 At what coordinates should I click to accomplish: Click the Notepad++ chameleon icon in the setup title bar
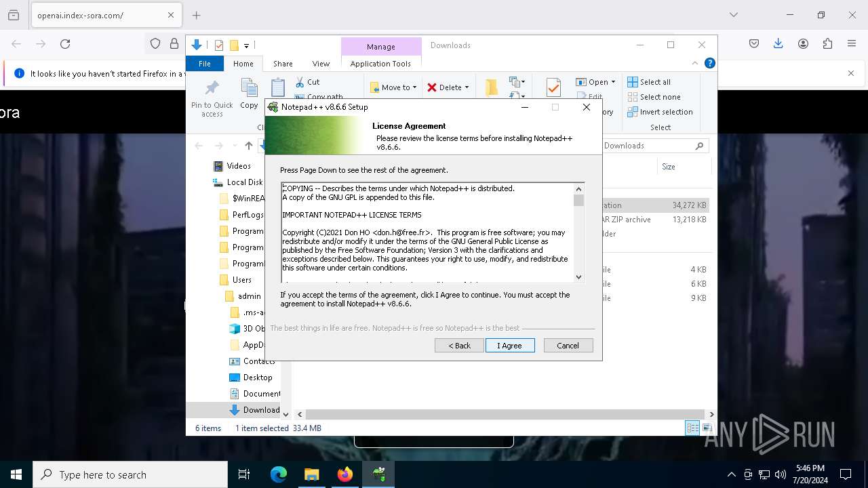pos(273,107)
